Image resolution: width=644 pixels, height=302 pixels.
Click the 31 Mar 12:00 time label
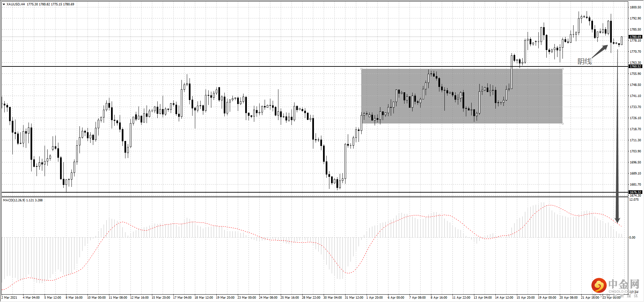pos(354,298)
